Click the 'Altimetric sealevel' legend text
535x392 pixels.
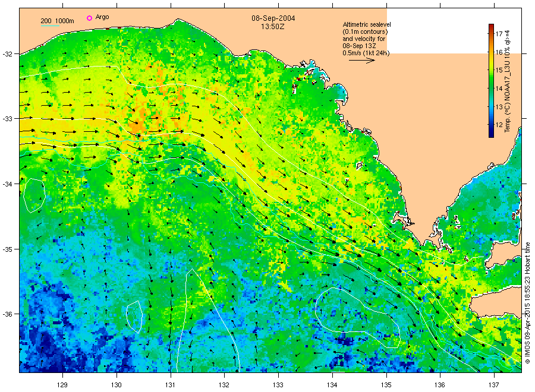[367, 24]
